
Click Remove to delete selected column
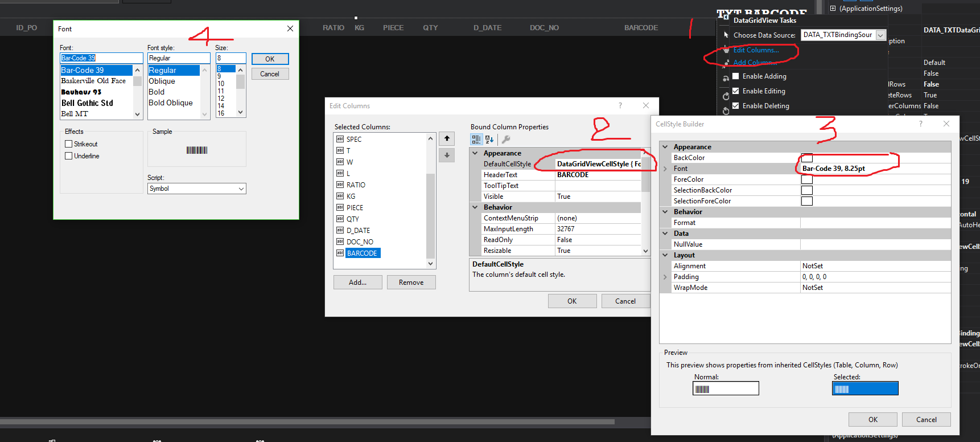pyautogui.click(x=411, y=283)
